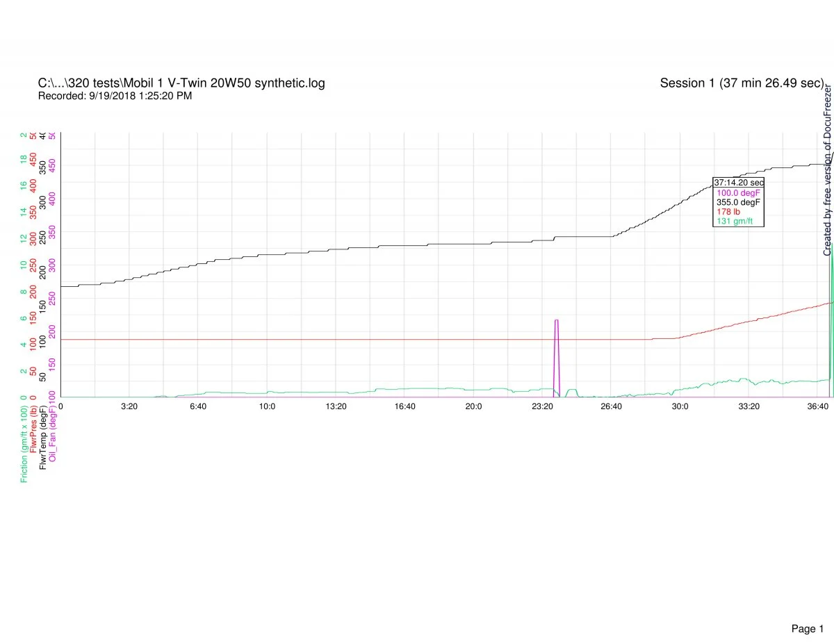Click the magenta Oil_Fan spike peak

556,320
